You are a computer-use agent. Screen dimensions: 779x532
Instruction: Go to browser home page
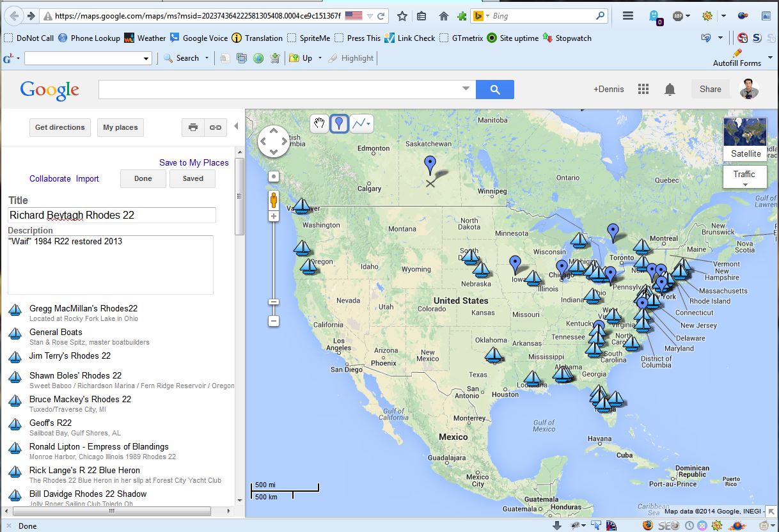444,15
